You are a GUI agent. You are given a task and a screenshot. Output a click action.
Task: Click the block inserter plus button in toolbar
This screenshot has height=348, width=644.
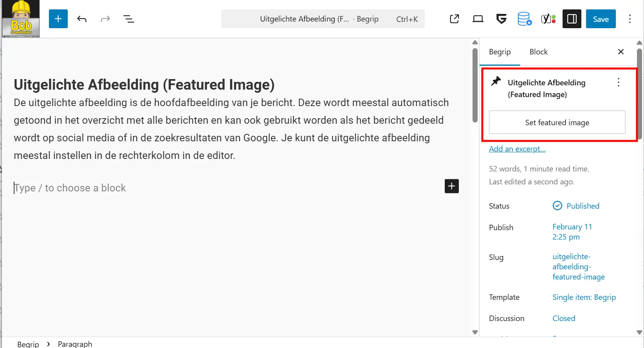coord(58,19)
